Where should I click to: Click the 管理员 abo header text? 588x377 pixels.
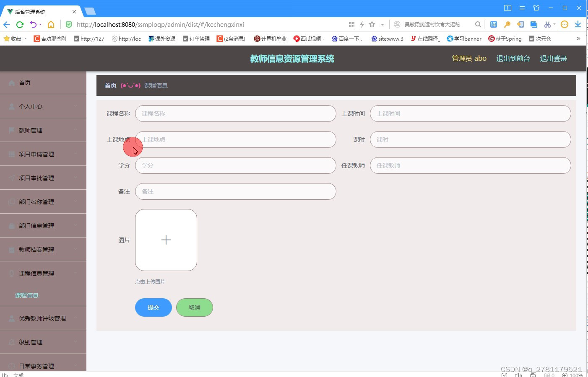tap(469, 59)
